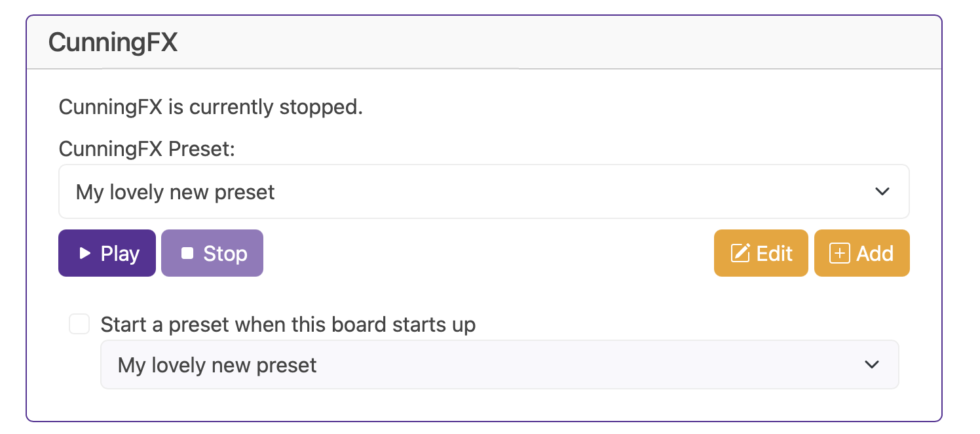This screenshot has height=434, width=980.
Task: Start playback with the Play button
Action: pyautogui.click(x=107, y=253)
